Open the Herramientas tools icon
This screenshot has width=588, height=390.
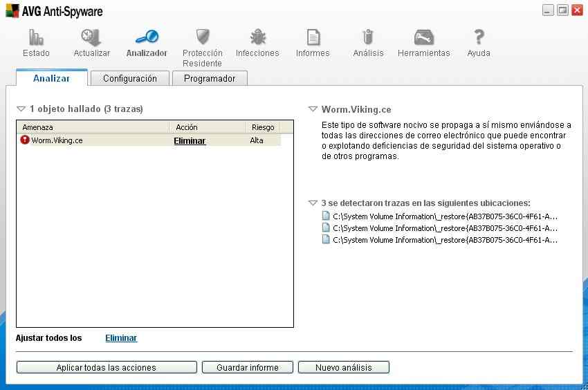423,38
